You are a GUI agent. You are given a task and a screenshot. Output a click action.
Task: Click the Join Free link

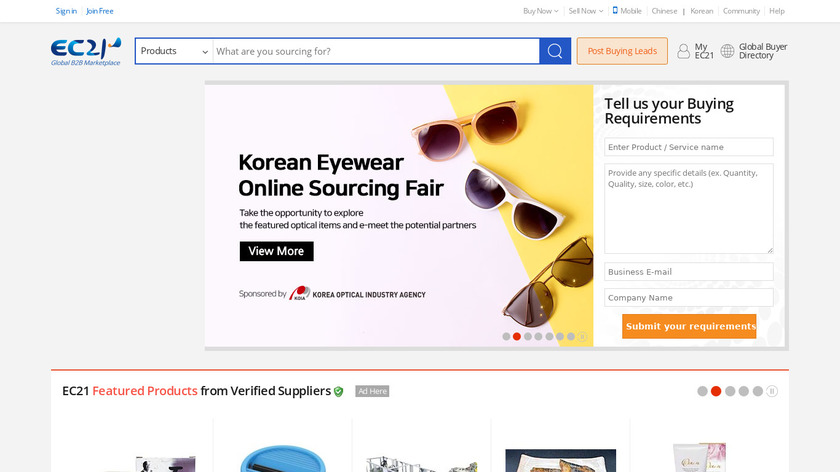[100, 11]
